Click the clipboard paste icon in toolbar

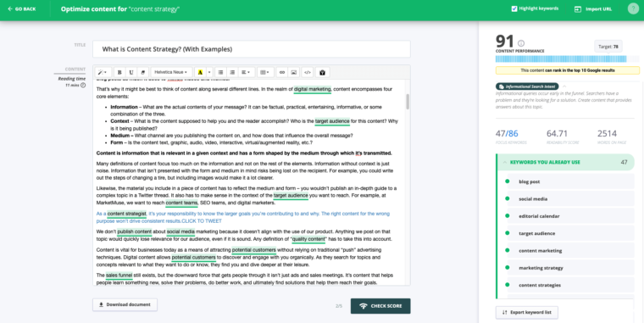pyautogui.click(x=322, y=72)
